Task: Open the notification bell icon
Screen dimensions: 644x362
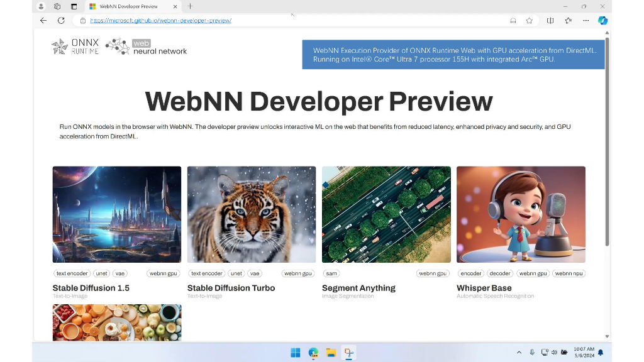Action: point(601,353)
